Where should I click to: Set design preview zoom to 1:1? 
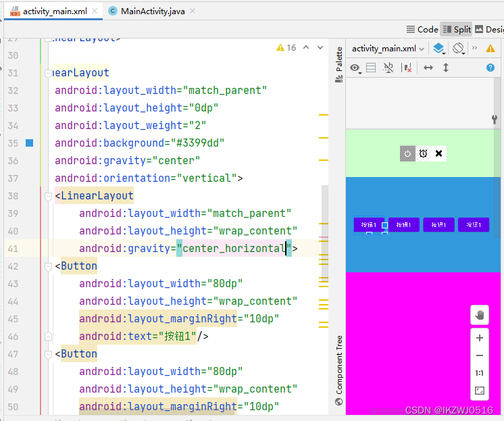pyautogui.click(x=480, y=373)
